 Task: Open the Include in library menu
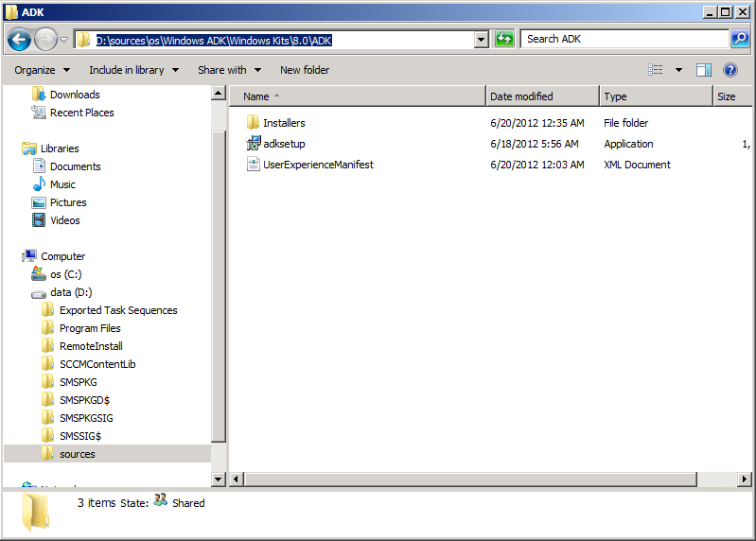[x=133, y=70]
